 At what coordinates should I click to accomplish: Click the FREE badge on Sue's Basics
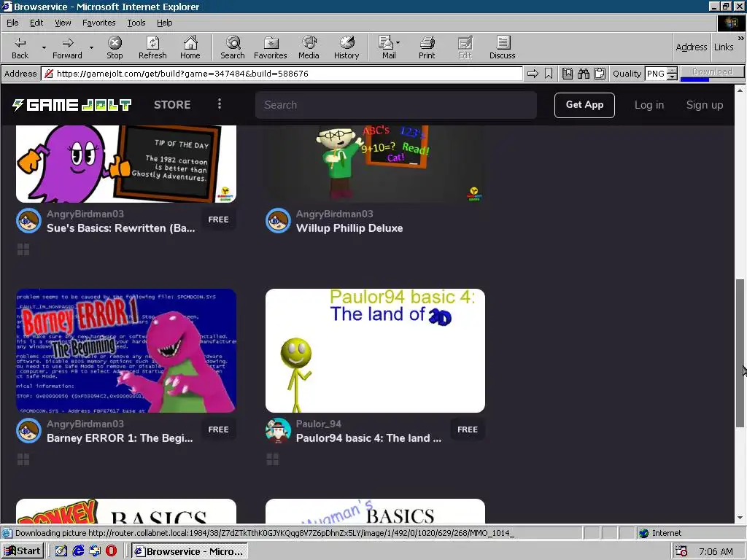(218, 219)
